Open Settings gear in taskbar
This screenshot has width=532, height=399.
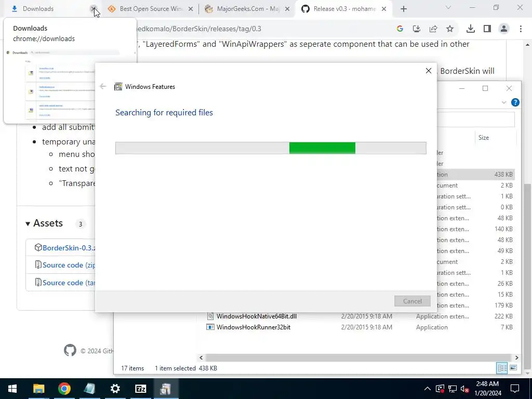click(x=115, y=389)
